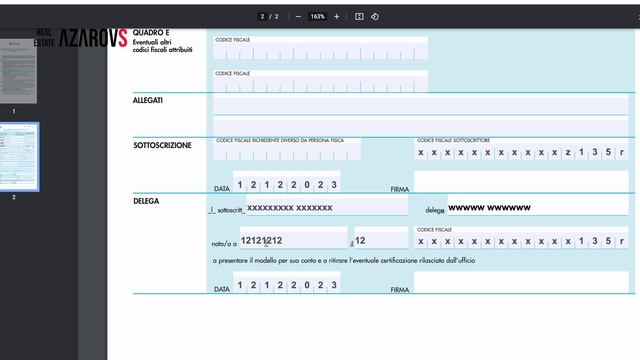Select page 2 thumbnail in the sidebar

[x=19, y=157]
